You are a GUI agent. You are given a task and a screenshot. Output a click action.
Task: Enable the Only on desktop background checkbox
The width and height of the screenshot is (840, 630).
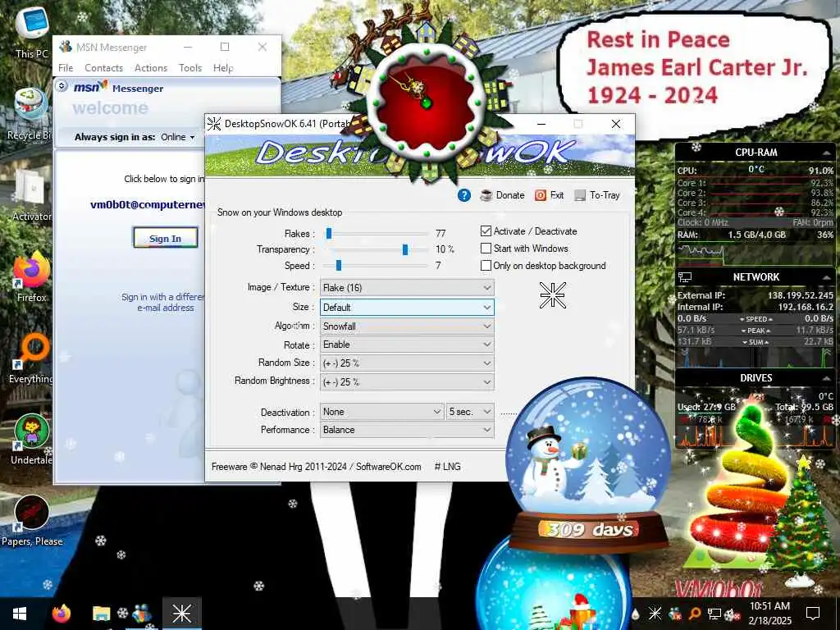486,265
